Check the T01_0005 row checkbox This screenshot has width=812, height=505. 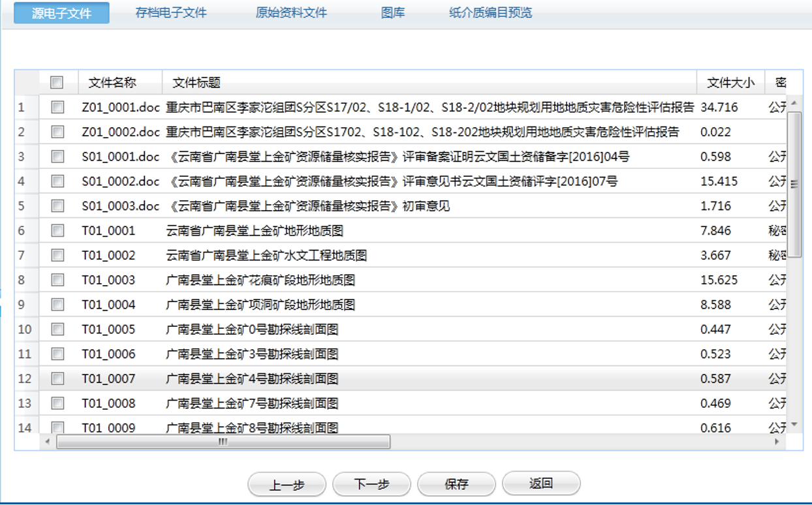57,329
